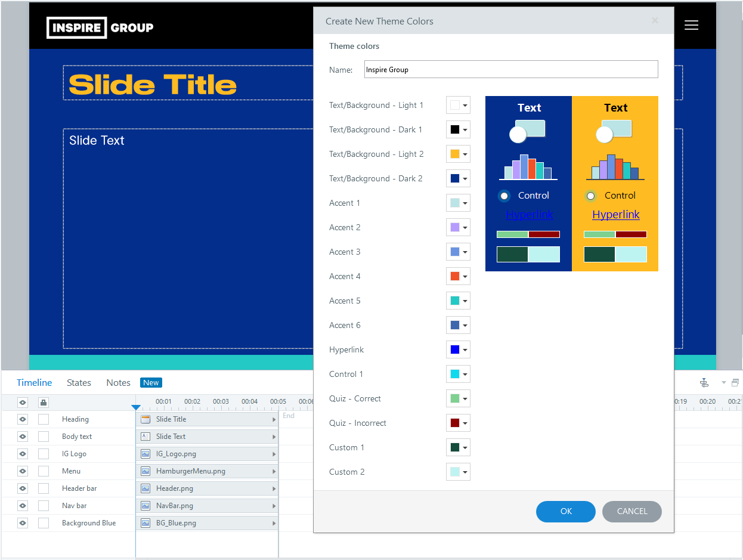743x560 pixels.
Task: Check the checkbox next to the Body text layer
Action: (x=43, y=436)
